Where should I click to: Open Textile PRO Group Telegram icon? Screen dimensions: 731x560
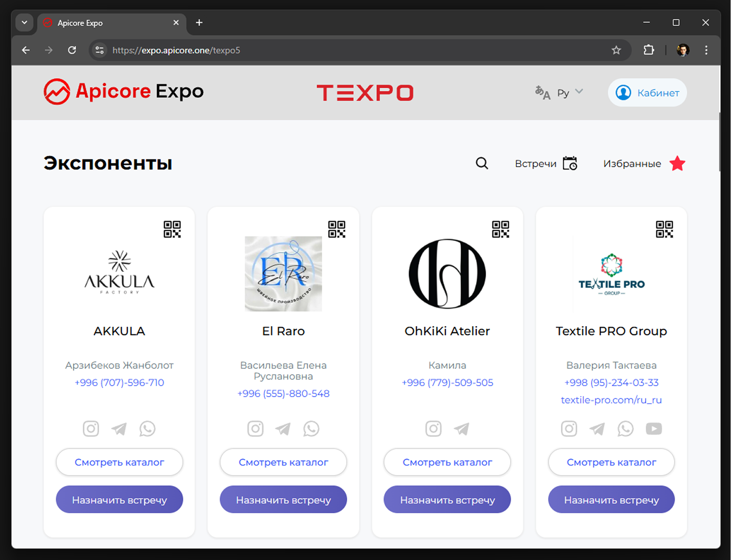tap(597, 429)
